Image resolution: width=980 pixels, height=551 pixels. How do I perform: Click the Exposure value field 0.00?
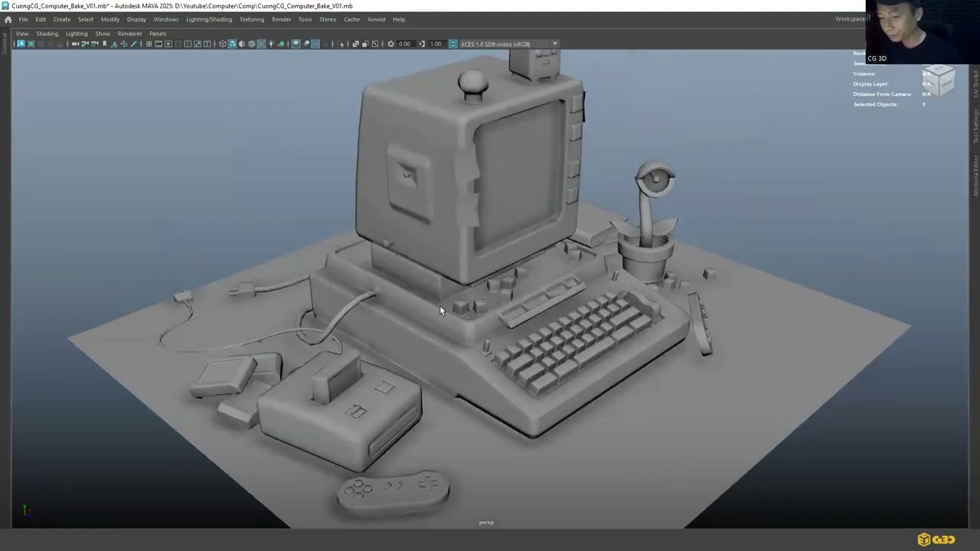tap(406, 44)
